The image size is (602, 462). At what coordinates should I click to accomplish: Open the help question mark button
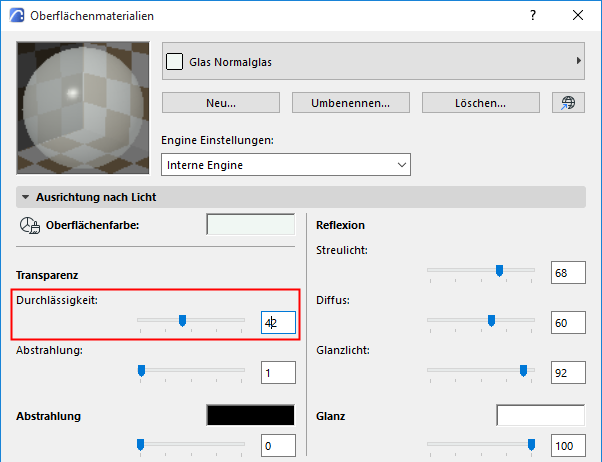coord(533,15)
